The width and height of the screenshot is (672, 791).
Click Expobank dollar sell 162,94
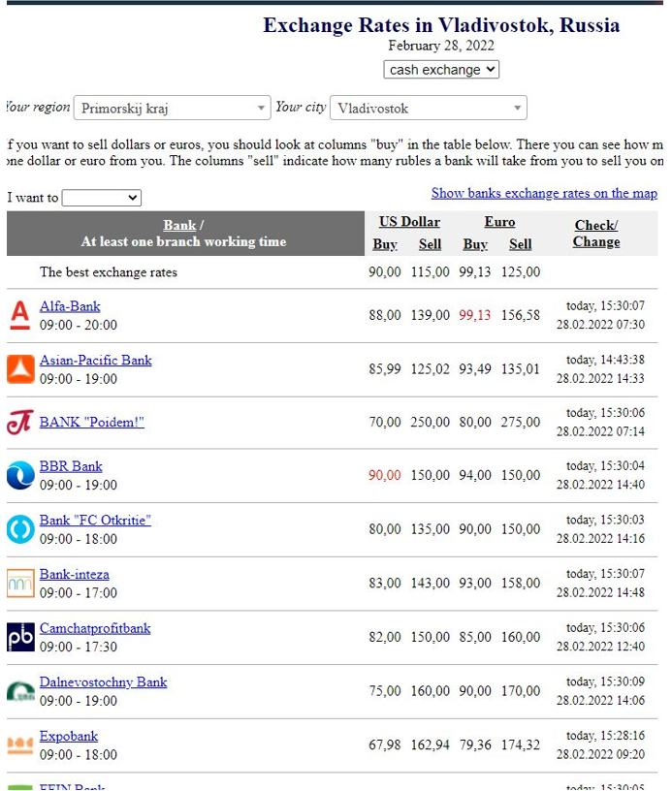tap(430, 745)
